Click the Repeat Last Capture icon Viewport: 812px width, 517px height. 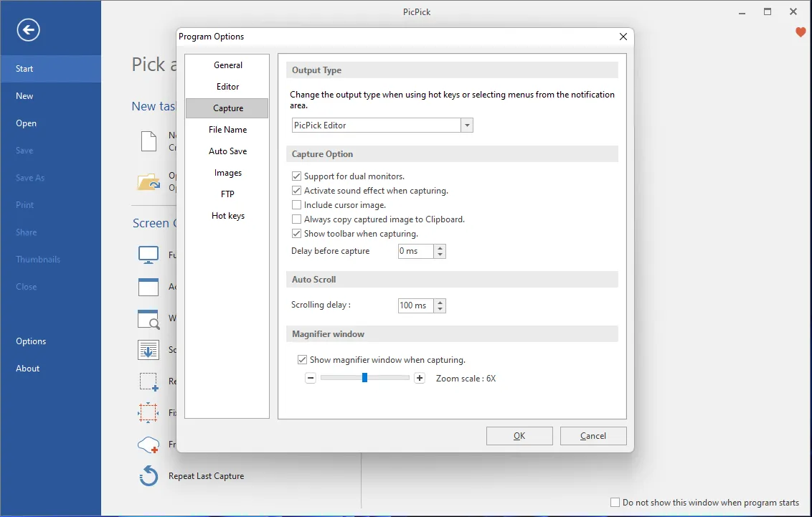coord(148,475)
